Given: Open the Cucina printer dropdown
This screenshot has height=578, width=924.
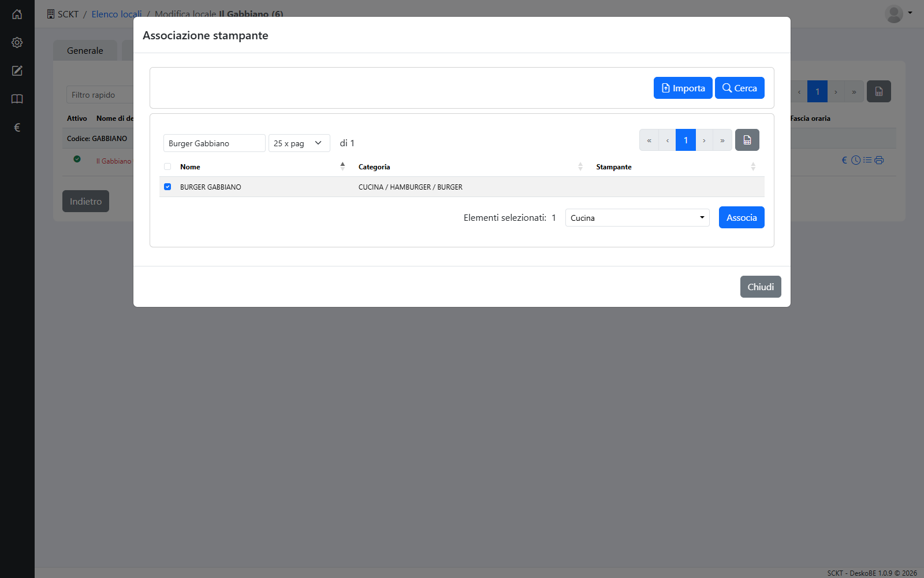Looking at the screenshot, I should click(638, 217).
